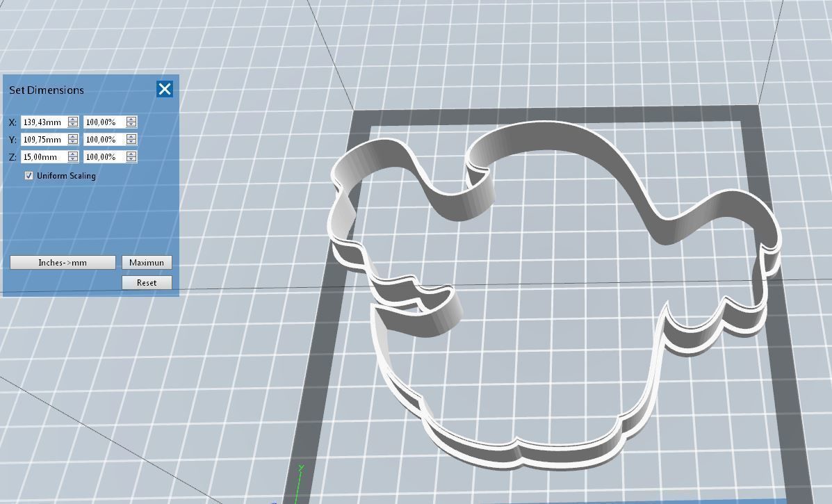Click the Maximun button
Screen dimensions: 832x504
point(147,263)
